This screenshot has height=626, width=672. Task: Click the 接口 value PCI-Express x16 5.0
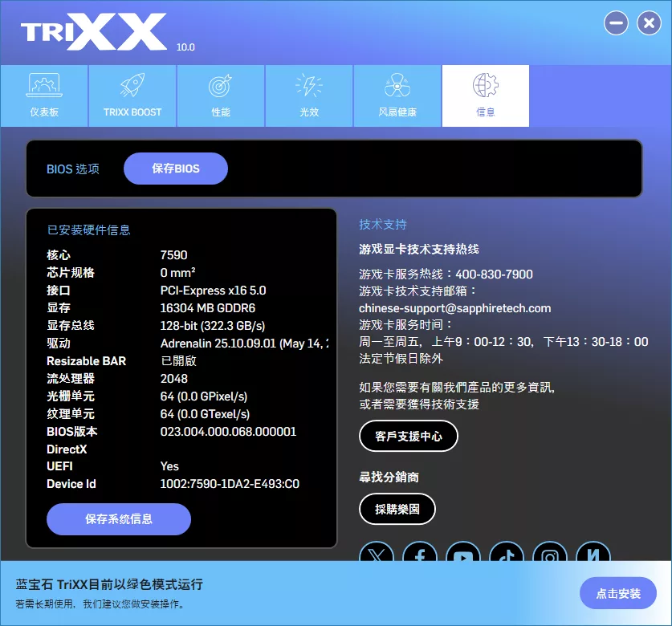(x=213, y=291)
